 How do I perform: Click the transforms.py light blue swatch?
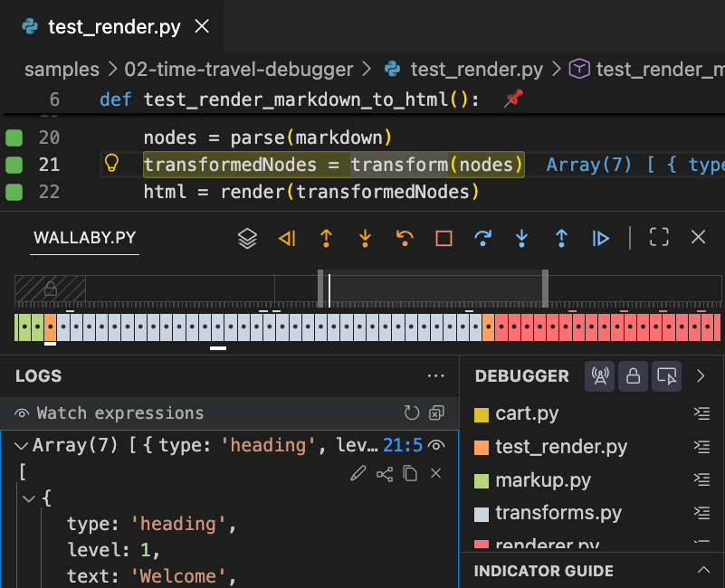482,514
